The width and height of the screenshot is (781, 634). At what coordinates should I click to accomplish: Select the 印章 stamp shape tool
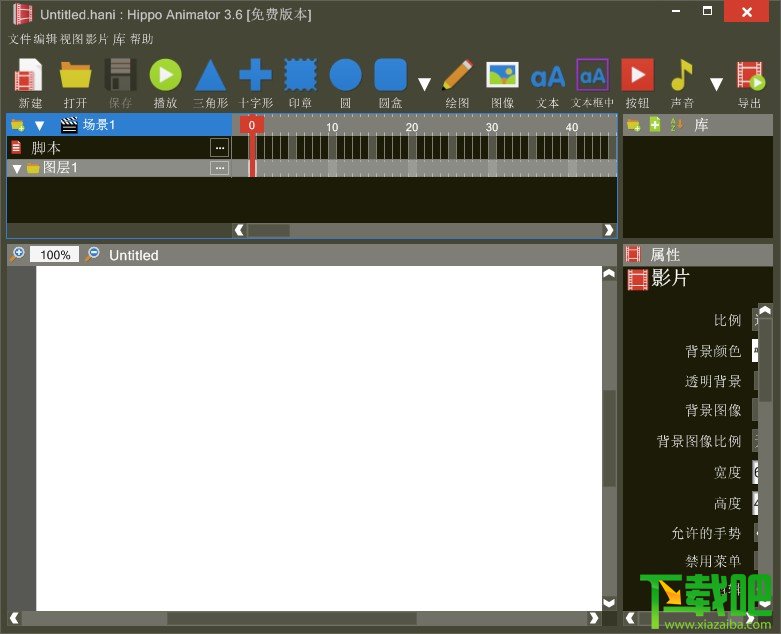pos(300,84)
